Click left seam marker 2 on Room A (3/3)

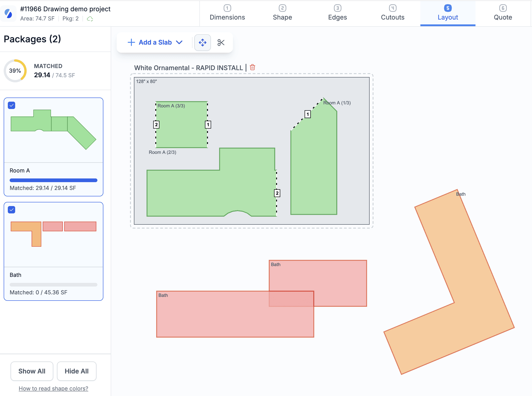pyautogui.click(x=156, y=125)
